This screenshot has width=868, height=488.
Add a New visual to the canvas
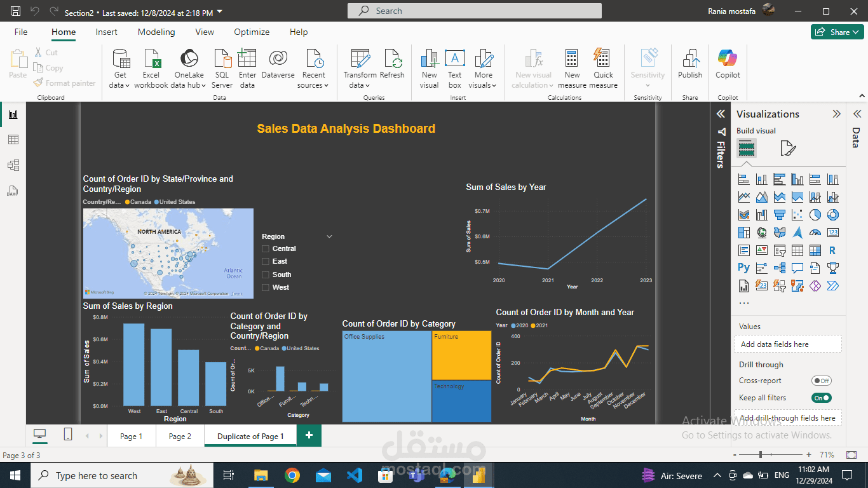(x=429, y=69)
